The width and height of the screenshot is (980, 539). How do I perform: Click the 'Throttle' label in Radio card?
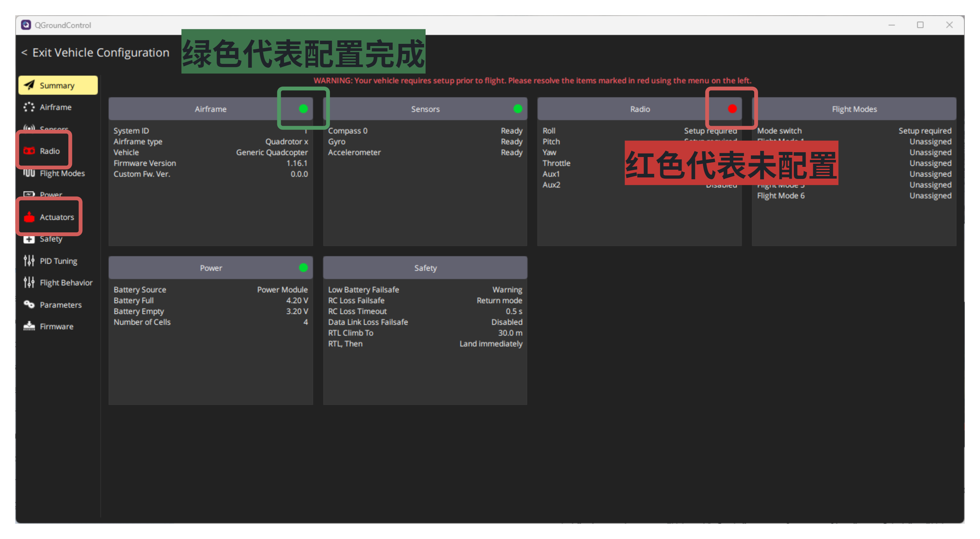pyautogui.click(x=557, y=163)
